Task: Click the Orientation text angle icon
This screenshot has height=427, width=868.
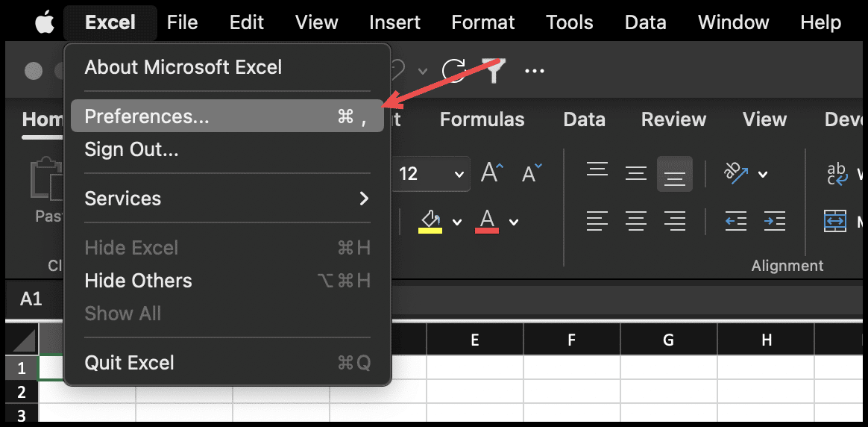Action: tap(736, 173)
